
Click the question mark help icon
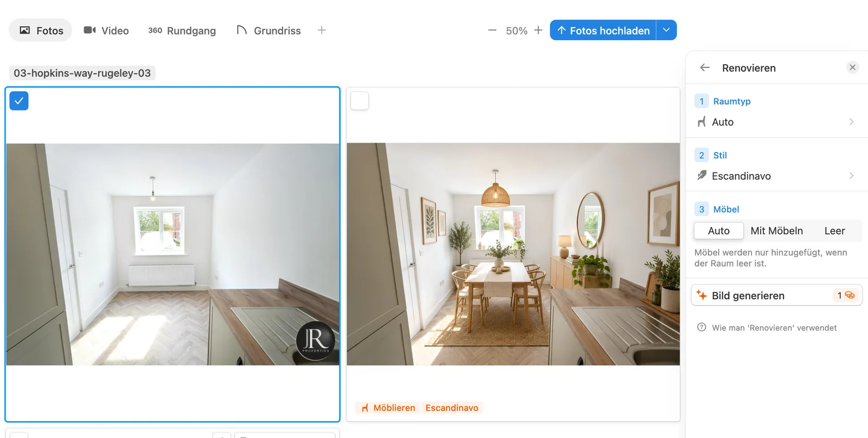701,327
